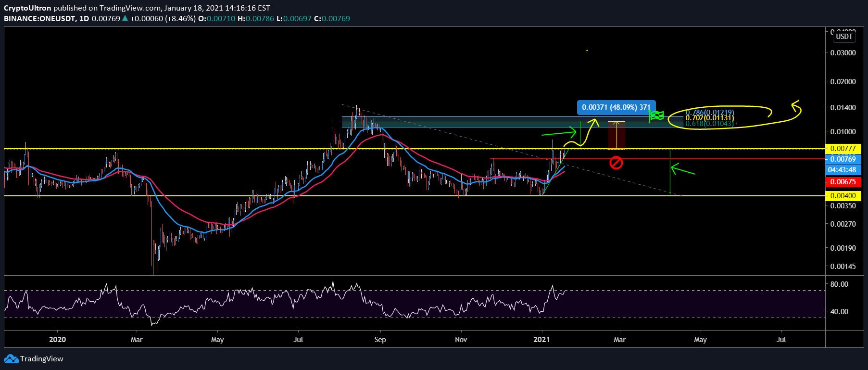Click the 0.01000 price axis tick

coord(843,131)
